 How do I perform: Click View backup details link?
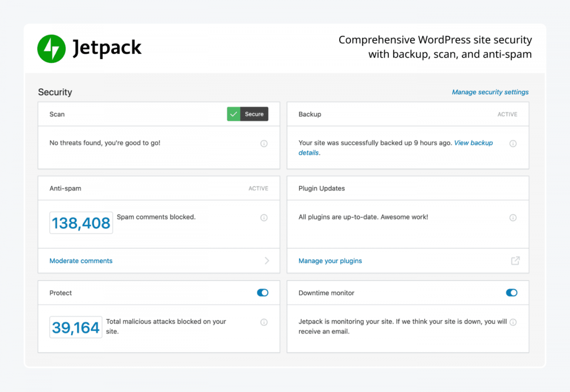[473, 143]
